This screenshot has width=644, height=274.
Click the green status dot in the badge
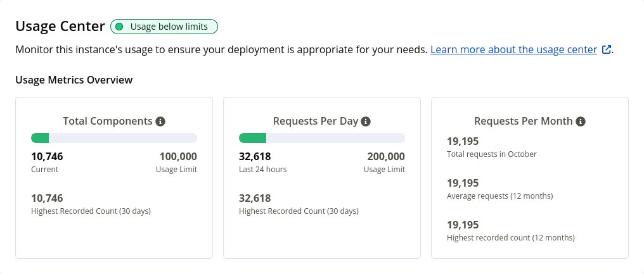119,27
